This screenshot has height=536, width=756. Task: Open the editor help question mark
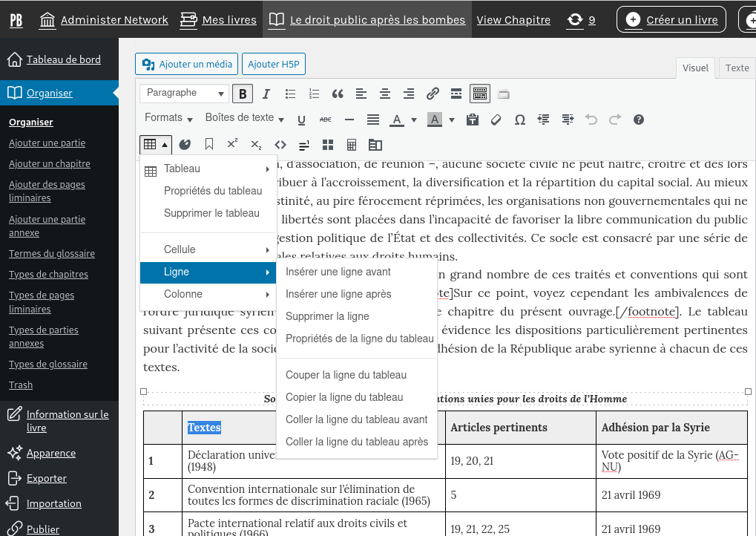(639, 120)
